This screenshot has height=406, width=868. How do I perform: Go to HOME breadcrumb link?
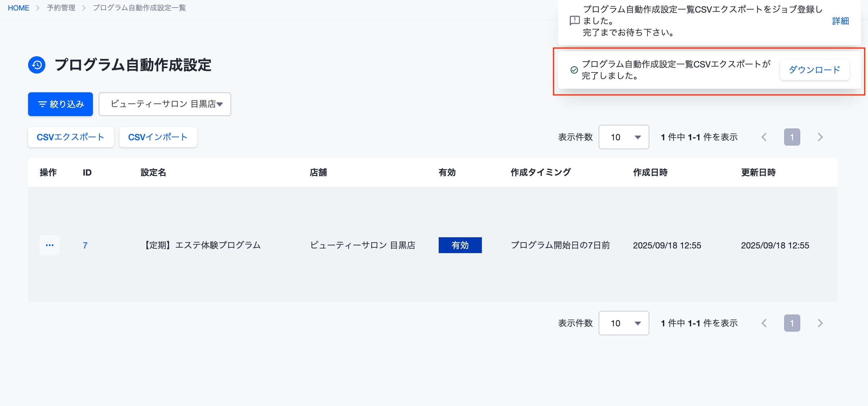(18, 8)
